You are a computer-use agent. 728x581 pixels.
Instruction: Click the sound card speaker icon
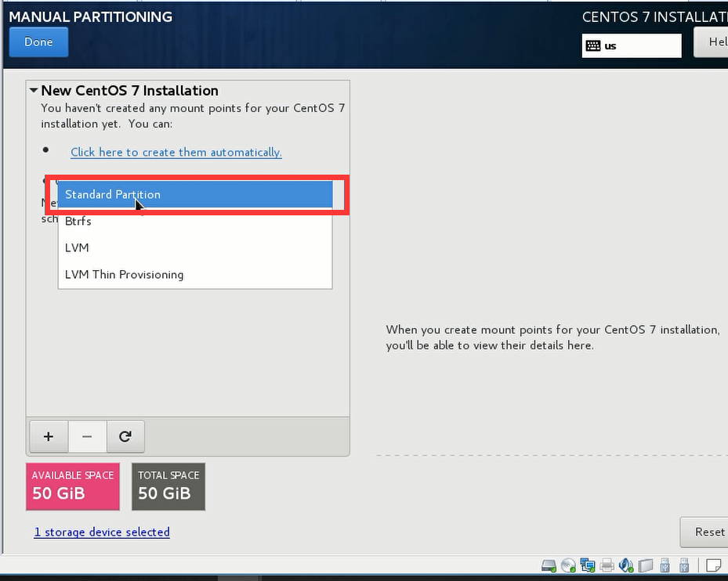coord(625,565)
